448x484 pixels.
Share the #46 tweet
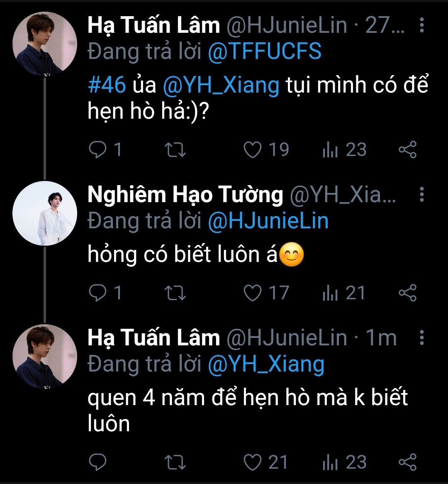[x=407, y=150]
